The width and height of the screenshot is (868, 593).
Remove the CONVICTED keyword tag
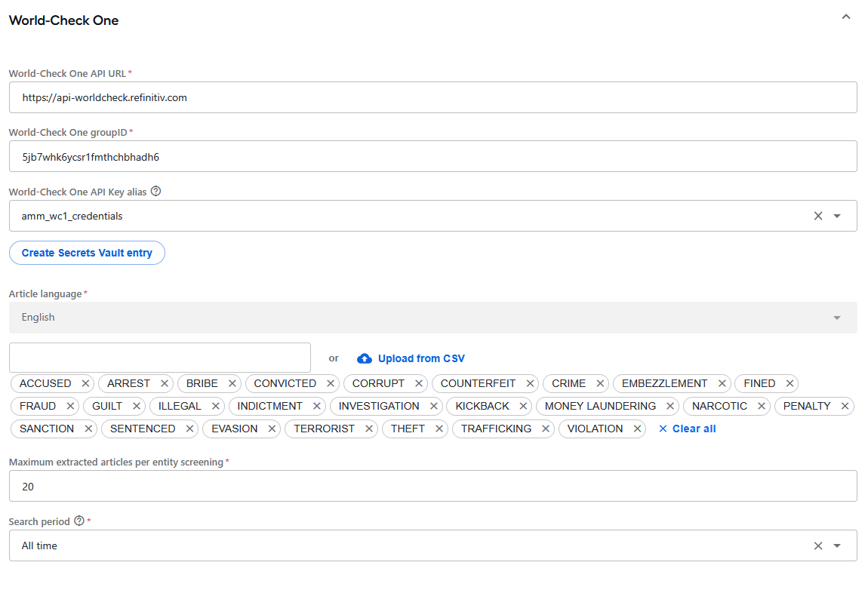[x=331, y=383]
